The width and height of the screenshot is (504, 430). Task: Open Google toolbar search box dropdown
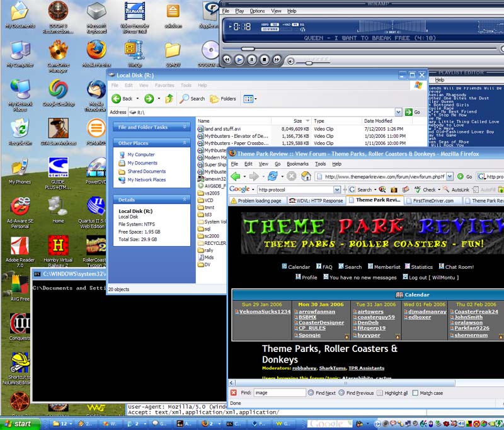pyautogui.click(x=336, y=190)
